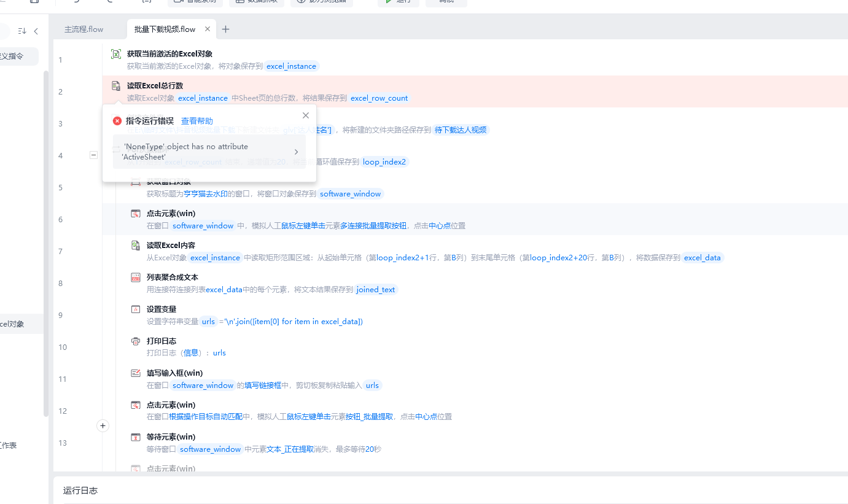848x504 pixels.
Task: Click variable joined_text in step 8
Action: pos(376,290)
